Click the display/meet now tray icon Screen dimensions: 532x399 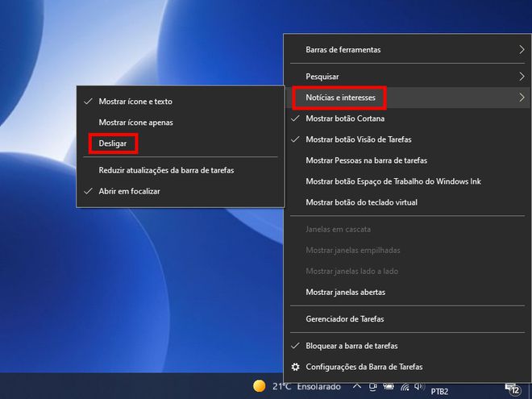[373, 387]
